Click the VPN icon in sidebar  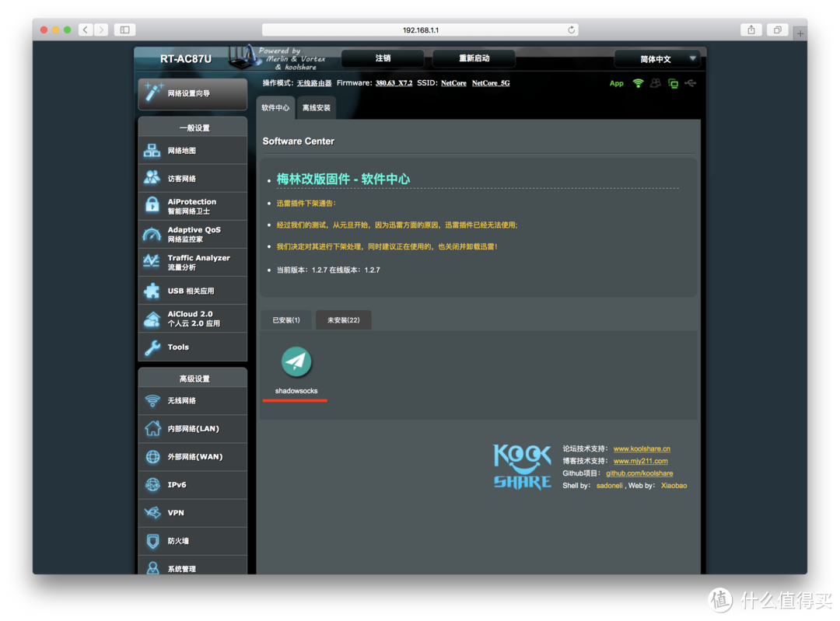coord(152,512)
